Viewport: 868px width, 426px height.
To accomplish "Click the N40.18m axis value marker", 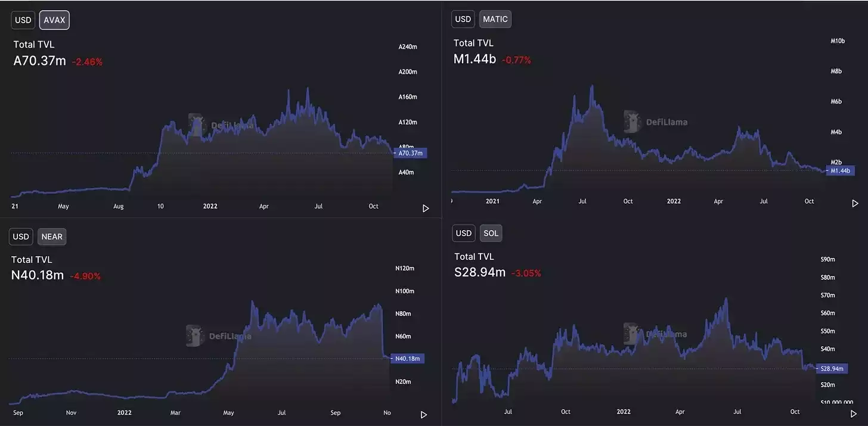I will pos(408,359).
